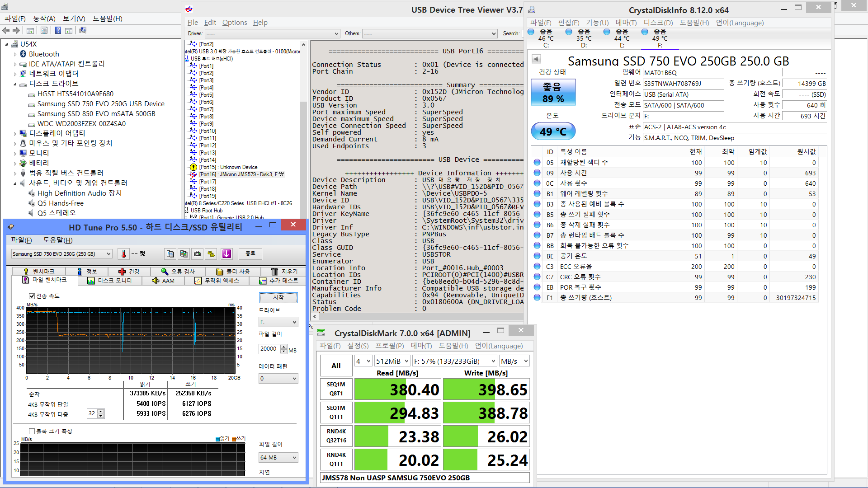Screen dimensions: 868x488
Task: Click USB info pane horizontal scrollbar left arrow
Action: (315, 317)
